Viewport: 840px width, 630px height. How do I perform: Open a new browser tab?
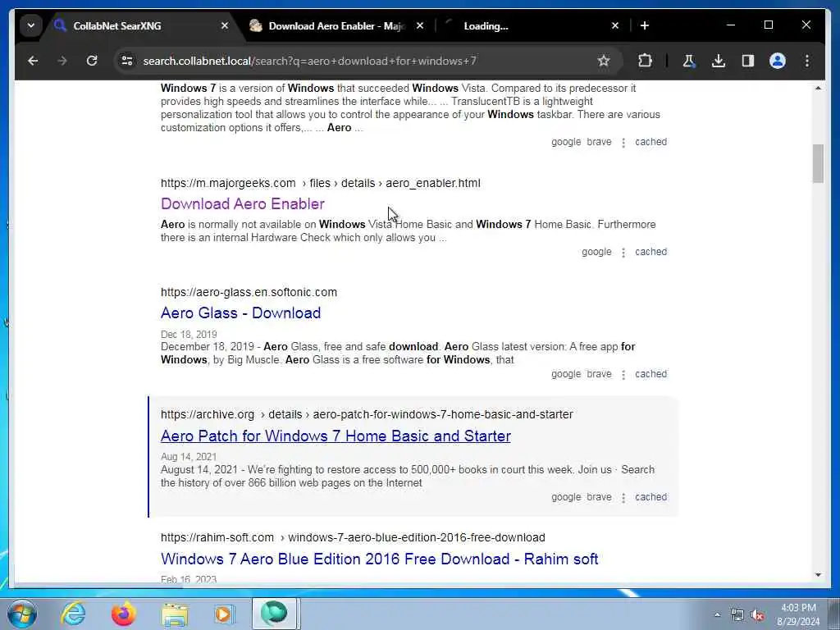(645, 25)
